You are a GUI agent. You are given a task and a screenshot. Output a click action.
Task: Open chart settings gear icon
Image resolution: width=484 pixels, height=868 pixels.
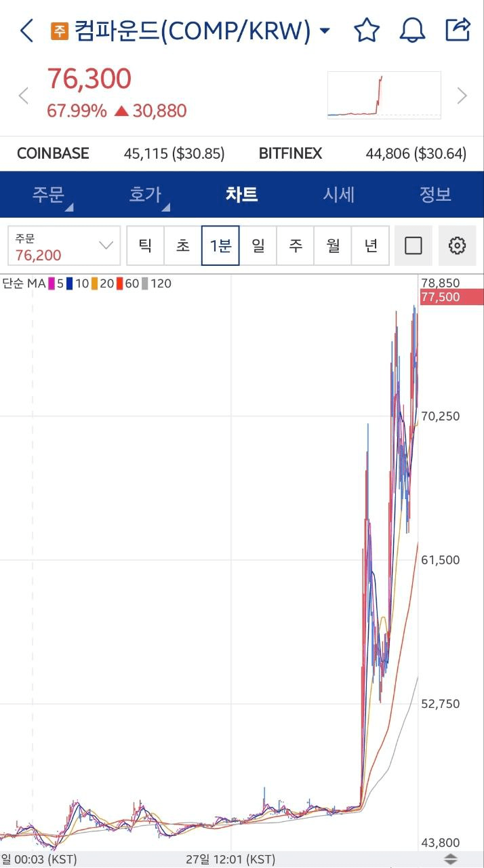(x=458, y=245)
